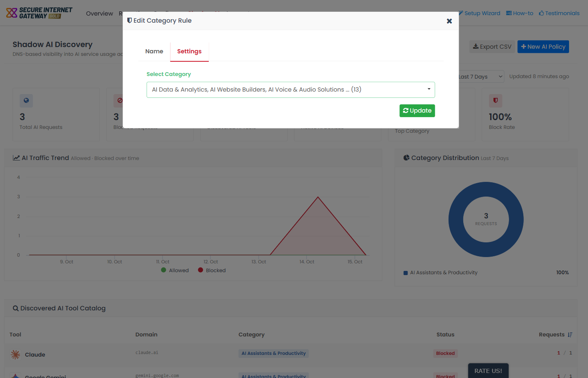Click the shield icon on Block Rate card
Screen dimensions: 588x378
496,100
